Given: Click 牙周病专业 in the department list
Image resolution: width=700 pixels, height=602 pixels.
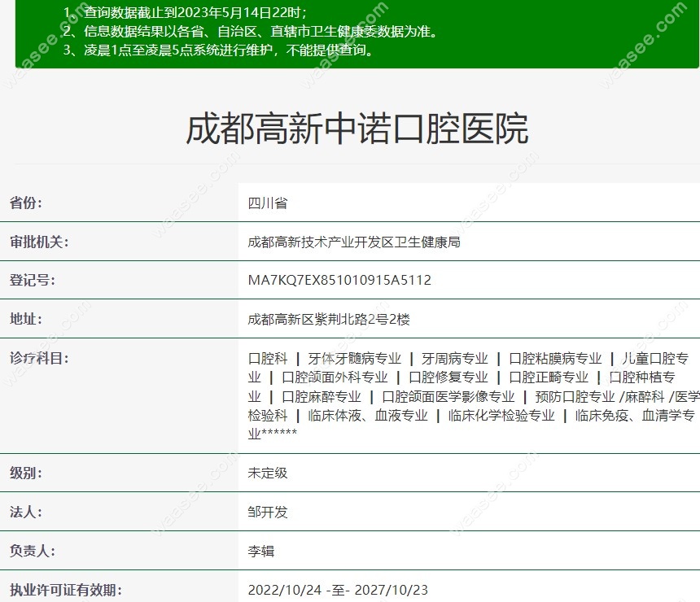Looking at the screenshot, I should [x=454, y=358].
